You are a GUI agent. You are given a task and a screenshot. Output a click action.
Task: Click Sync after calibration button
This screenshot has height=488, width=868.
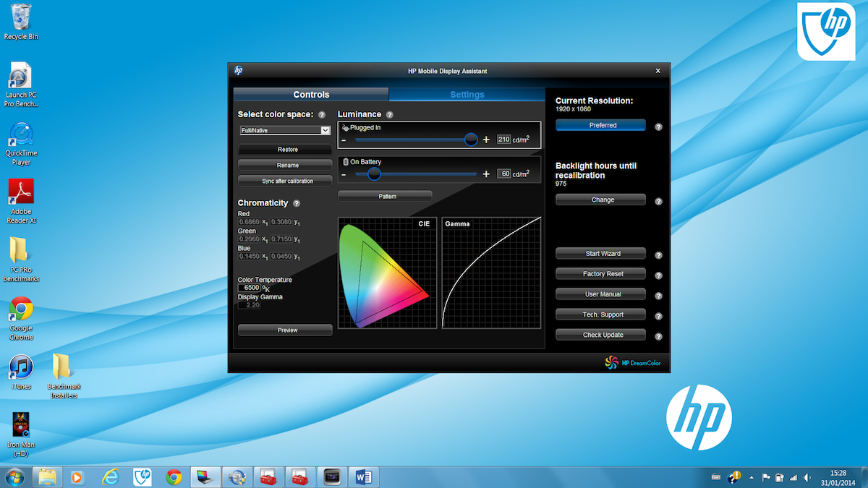tap(287, 181)
